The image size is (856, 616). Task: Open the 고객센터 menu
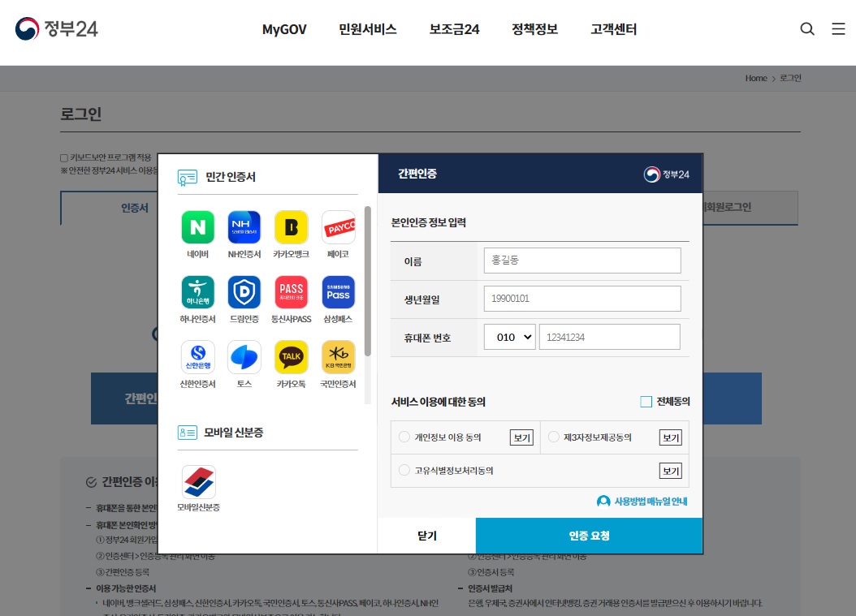pos(614,29)
